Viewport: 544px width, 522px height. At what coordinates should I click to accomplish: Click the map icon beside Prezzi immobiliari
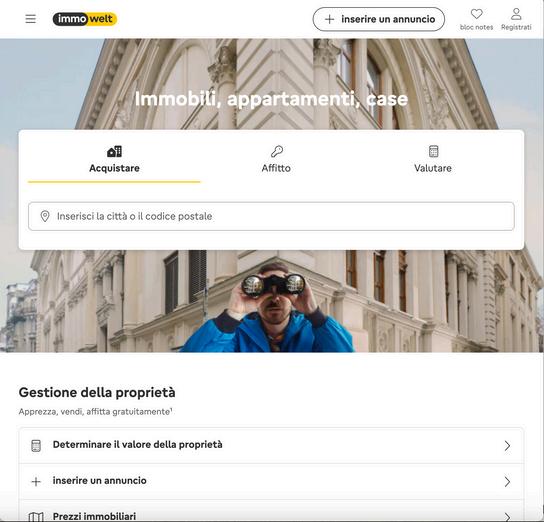36,517
